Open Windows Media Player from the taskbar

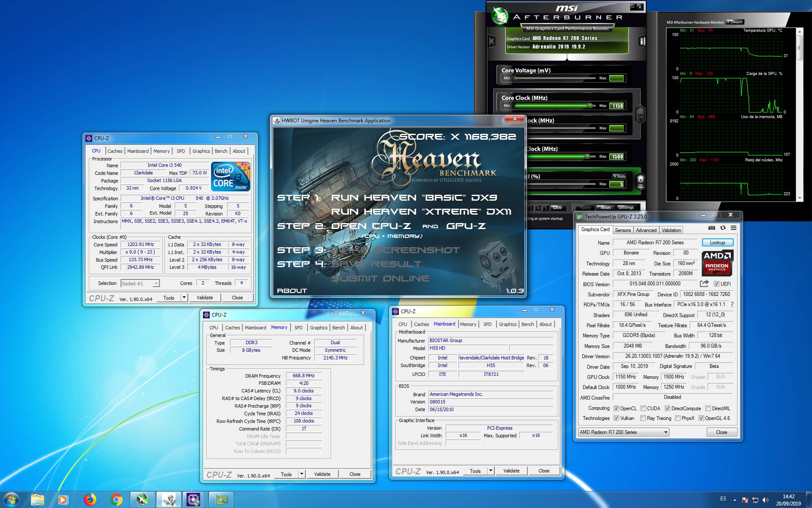(63, 500)
